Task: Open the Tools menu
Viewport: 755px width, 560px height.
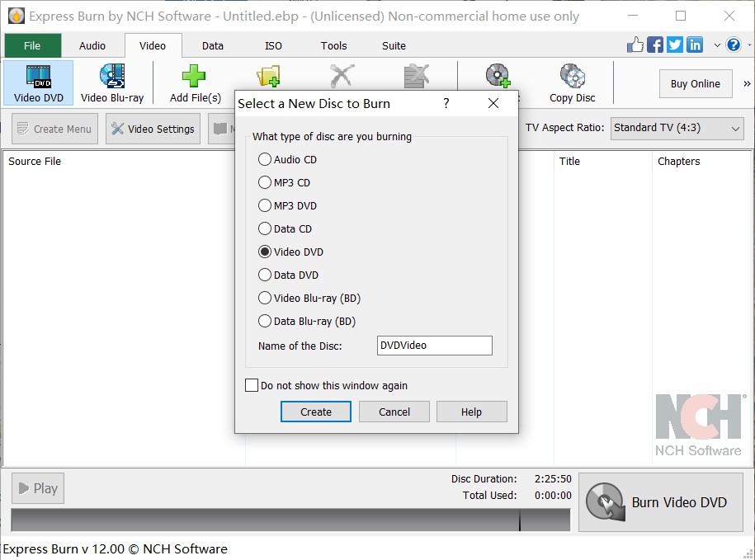Action: tap(333, 45)
